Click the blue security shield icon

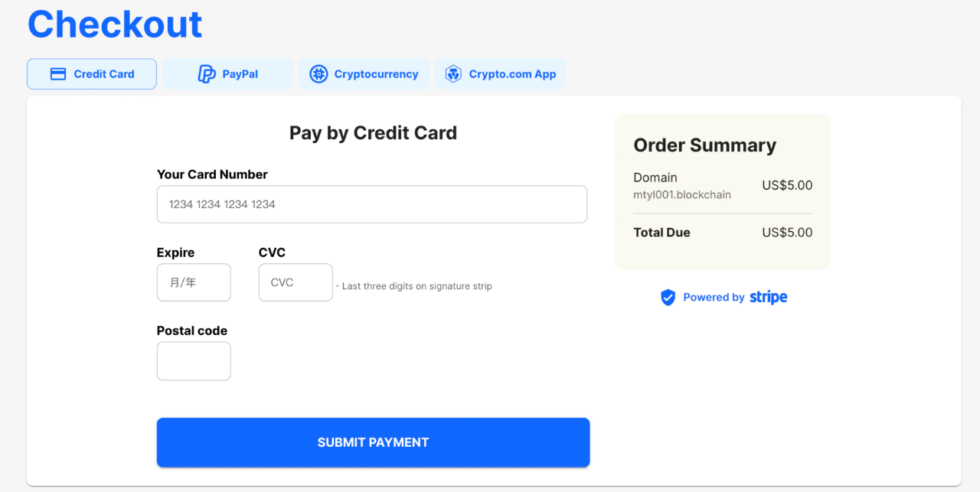[x=668, y=298]
